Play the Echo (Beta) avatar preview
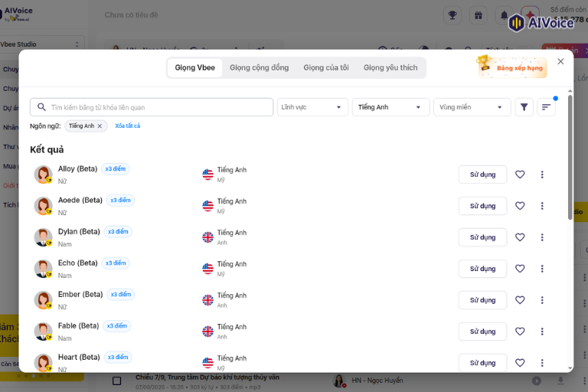This screenshot has height=392, width=588. click(43, 269)
